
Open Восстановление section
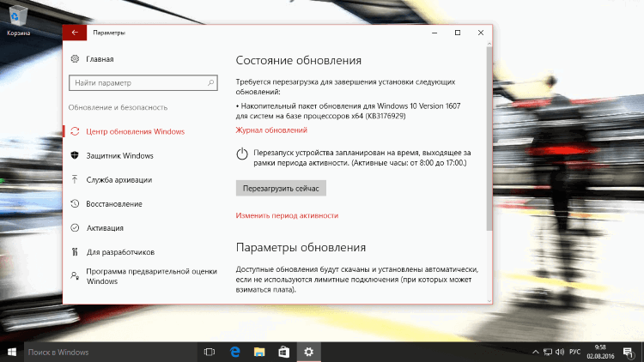(x=114, y=204)
